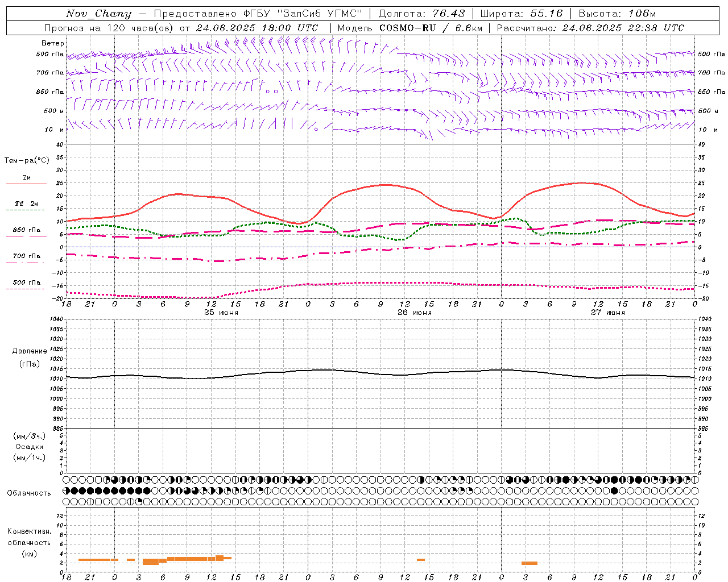This screenshot has width=728, height=582.
Task: Click the "25 июня" date label
Action: (x=221, y=312)
